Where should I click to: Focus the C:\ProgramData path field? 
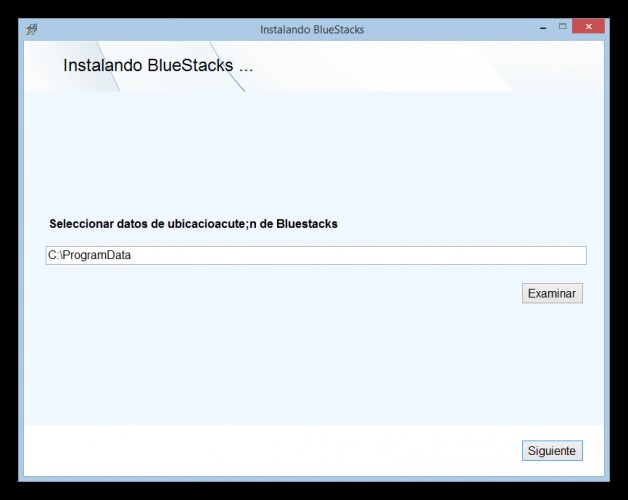click(x=316, y=255)
